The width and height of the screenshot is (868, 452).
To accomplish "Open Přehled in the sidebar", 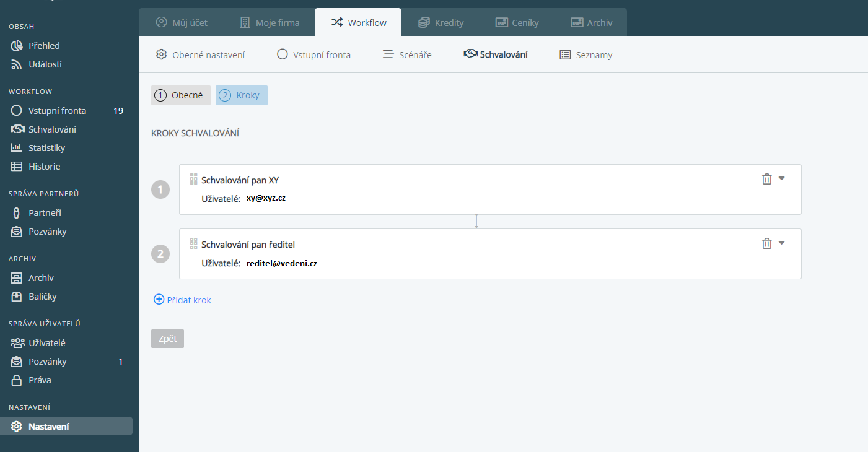I will coord(44,46).
